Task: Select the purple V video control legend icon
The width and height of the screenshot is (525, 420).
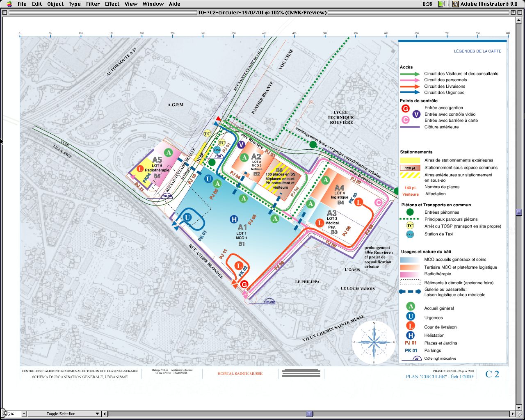Action: (416, 114)
